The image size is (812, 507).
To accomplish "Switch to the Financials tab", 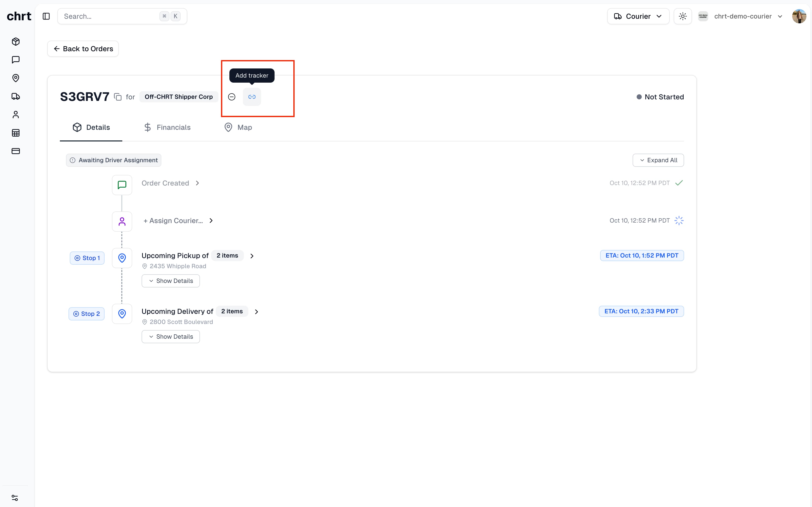I will pos(167,127).
